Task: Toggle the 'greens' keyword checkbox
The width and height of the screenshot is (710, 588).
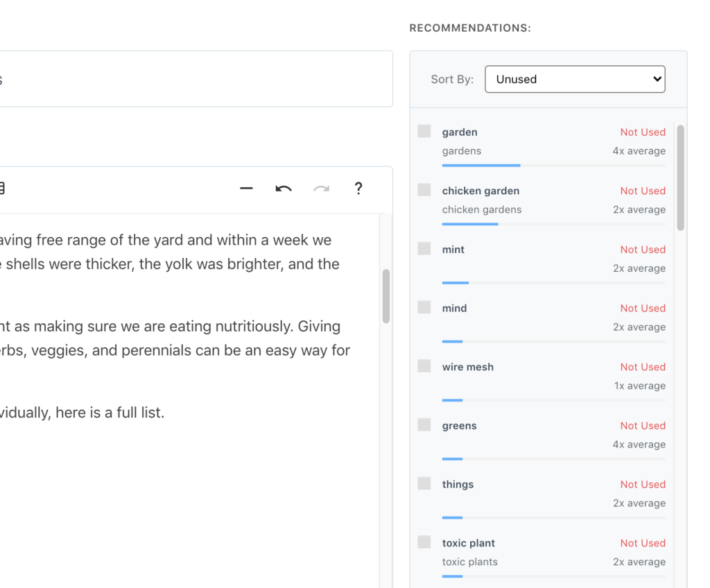Action: (x=424, y=425)
